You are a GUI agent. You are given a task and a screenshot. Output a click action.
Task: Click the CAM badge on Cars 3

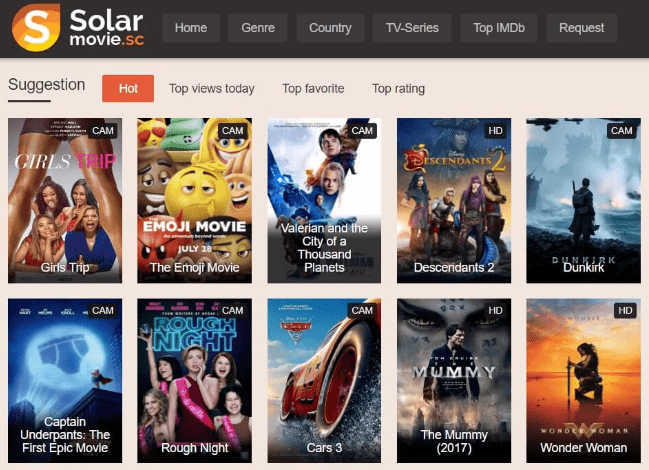point(362,310)
